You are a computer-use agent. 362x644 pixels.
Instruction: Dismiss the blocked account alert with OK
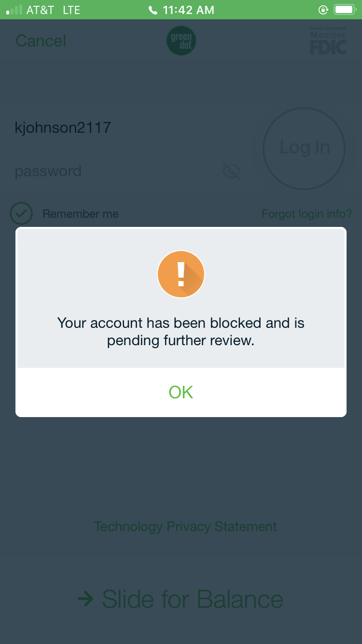[x=181, y=392]
